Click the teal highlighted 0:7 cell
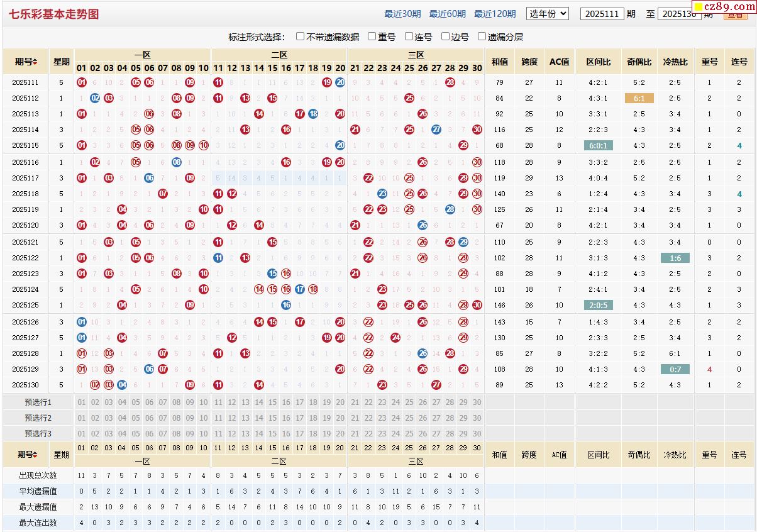Image resolution: width=757 pixels, height=532 pixels. pos(675,369)
